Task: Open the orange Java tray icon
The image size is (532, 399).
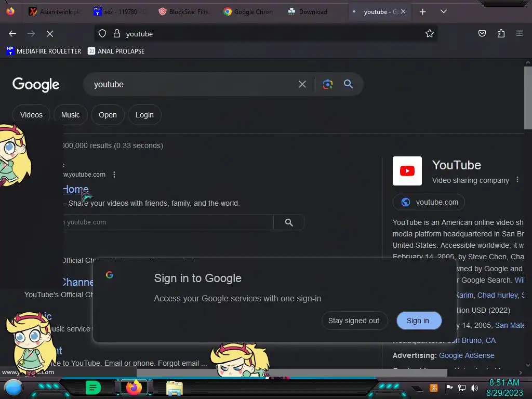Action: tap(434, 388)
